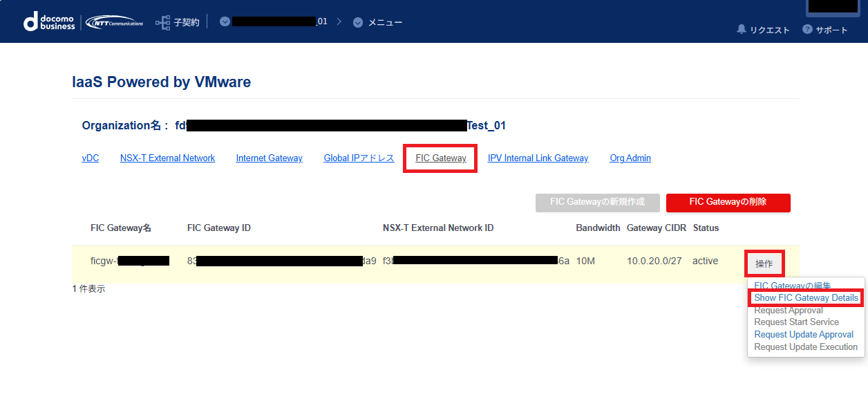Choose FIC Gatewayの編集 from the menu
This screenshot has height=406, width=868.
793,286
